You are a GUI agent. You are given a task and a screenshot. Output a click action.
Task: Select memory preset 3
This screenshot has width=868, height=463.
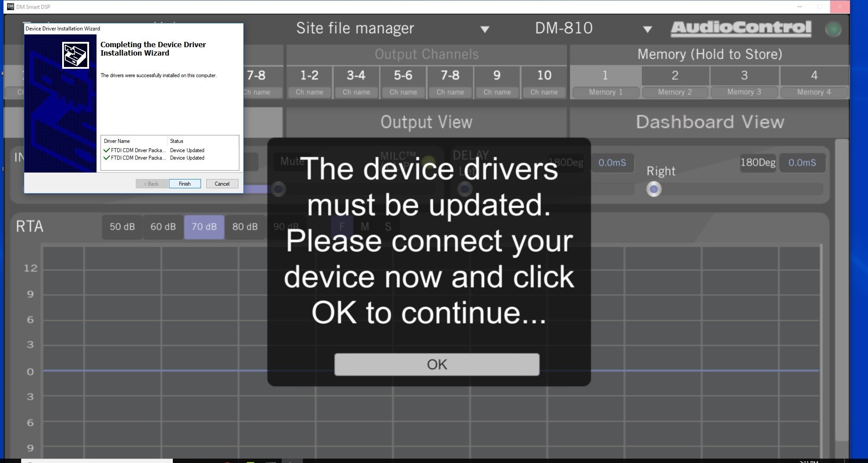[x=744, y=75]
